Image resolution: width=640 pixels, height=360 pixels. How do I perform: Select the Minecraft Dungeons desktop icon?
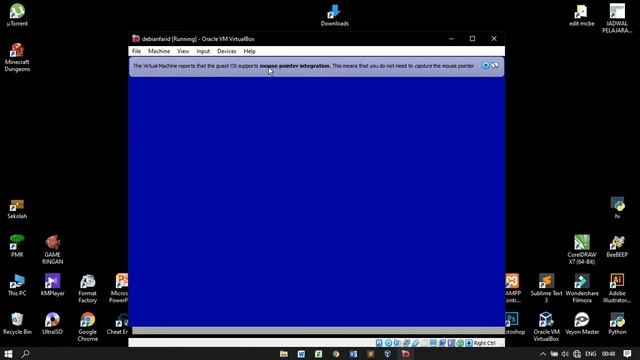[x=17, y=57]
